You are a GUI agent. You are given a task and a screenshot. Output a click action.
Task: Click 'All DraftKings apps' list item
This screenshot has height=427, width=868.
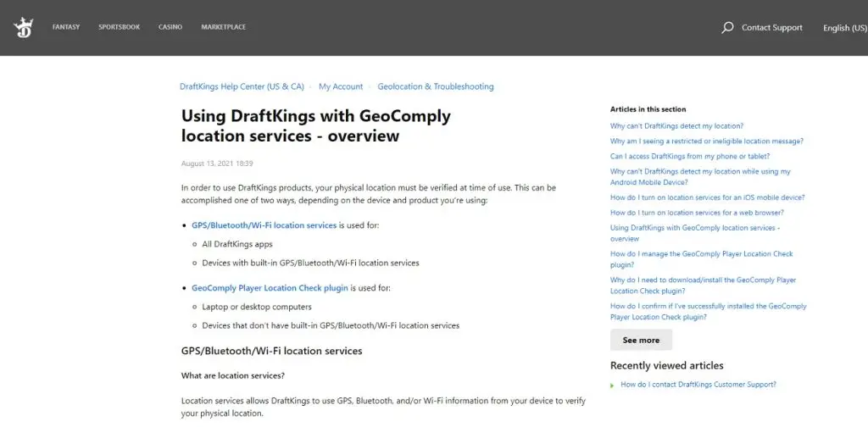[237, 244]
